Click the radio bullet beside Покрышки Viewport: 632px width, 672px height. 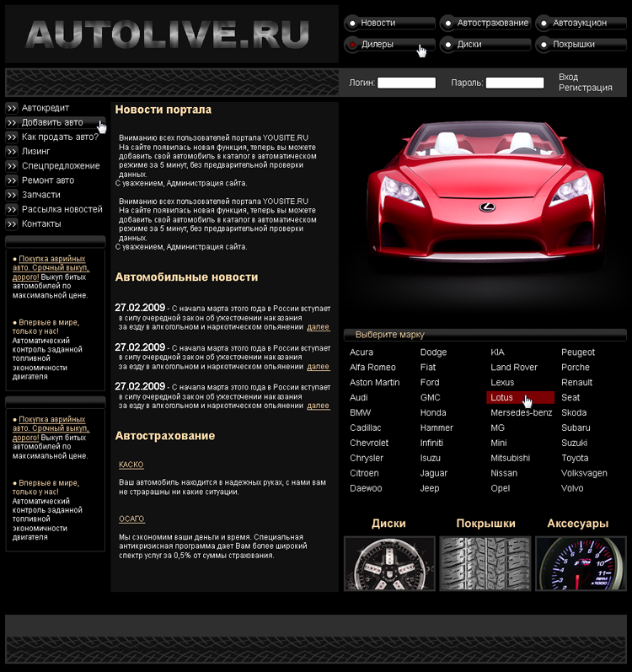click(544, 45)
